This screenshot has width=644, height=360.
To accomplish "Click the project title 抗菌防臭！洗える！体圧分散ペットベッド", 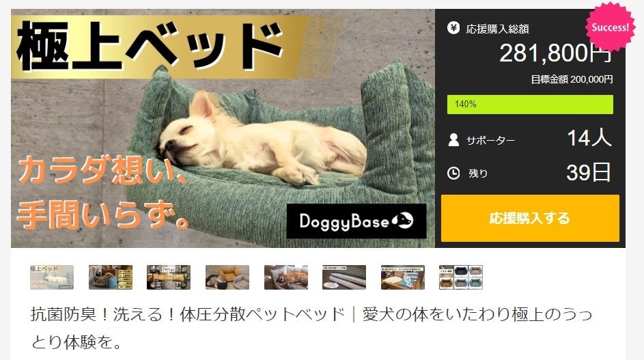I will tap(188, 314).
